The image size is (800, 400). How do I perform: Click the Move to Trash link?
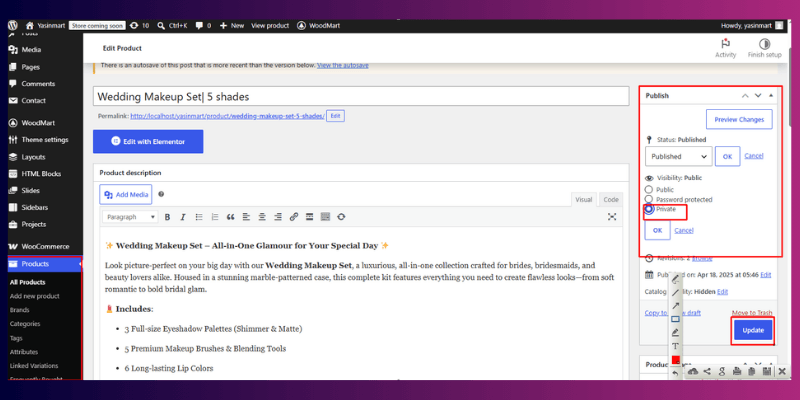point(752,312)
